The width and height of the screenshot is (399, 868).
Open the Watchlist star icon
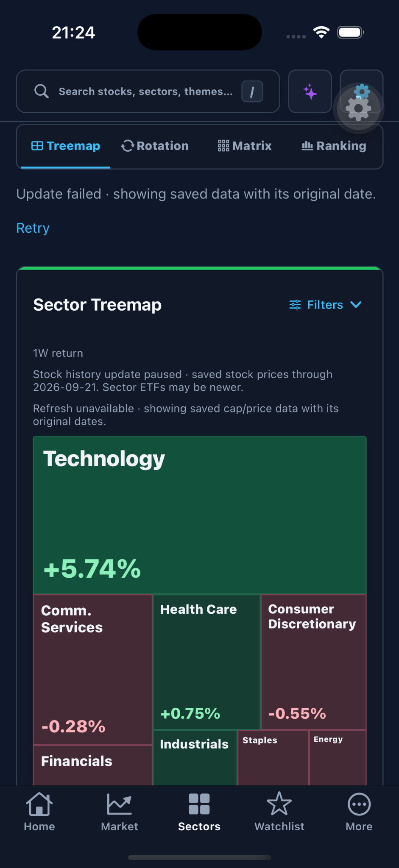click(x=279, y=804)
